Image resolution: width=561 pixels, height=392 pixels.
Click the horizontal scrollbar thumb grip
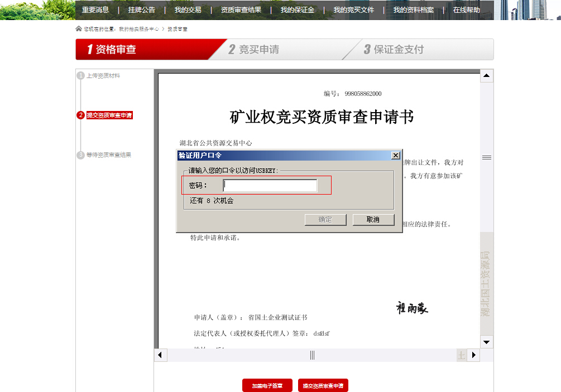[313, 355]
